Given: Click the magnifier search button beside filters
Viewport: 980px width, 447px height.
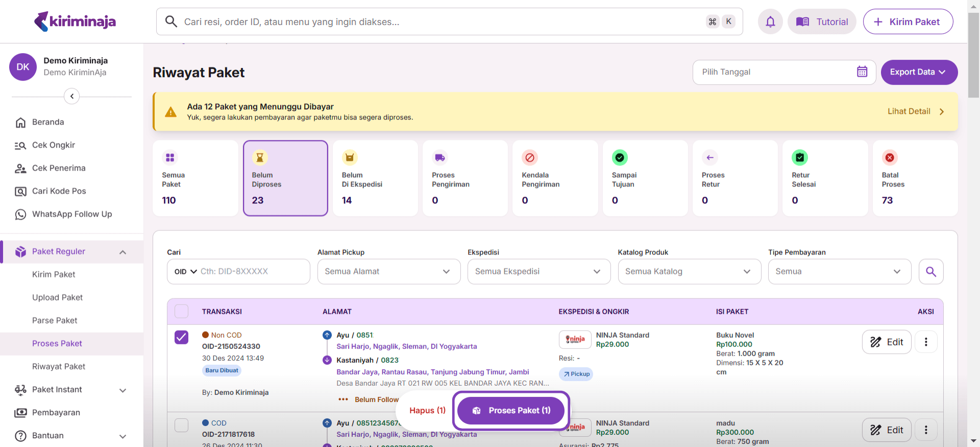Looking at the screenshot, I should (930, 272).
